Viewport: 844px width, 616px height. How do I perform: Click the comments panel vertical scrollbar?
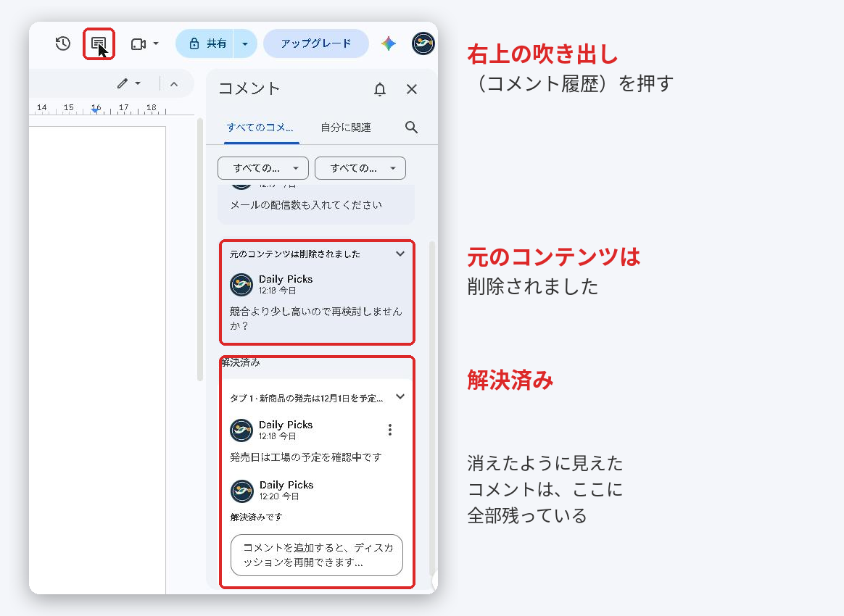coord(431,409)
